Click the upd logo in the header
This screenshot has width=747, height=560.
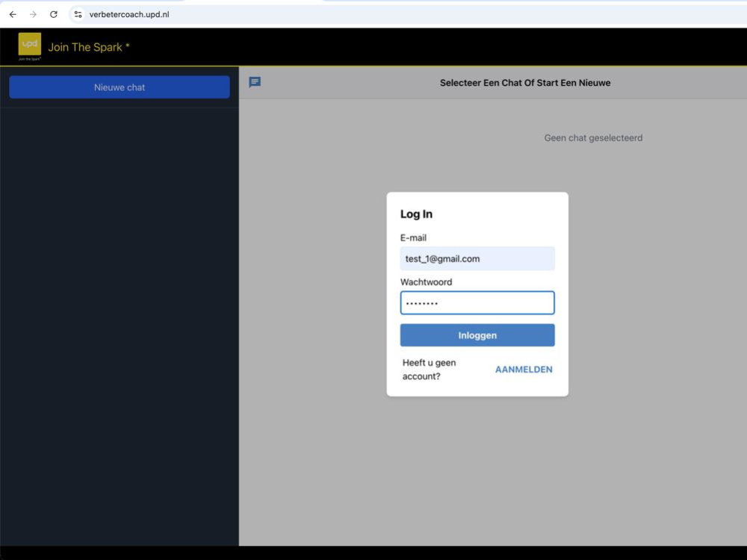[x=30, y=46]
